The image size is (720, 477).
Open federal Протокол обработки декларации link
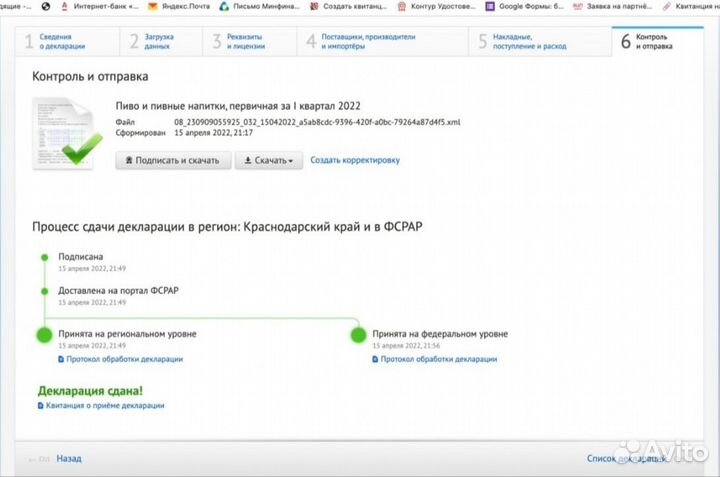(439, 359)
